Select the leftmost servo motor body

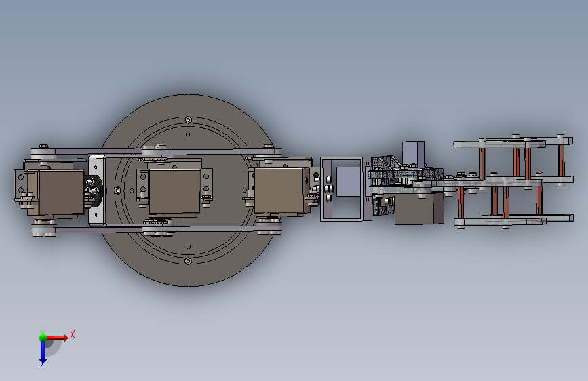(61, 192)
